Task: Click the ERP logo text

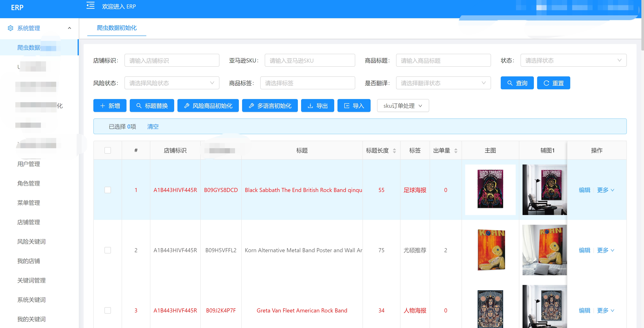Action: point(17,7)
